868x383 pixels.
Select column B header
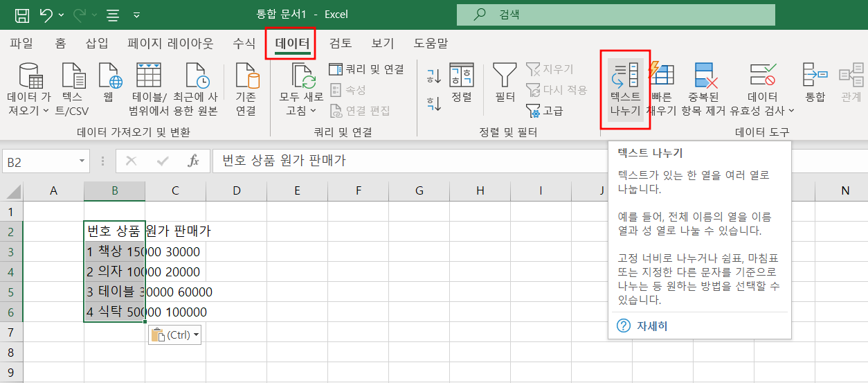point(114,191)
